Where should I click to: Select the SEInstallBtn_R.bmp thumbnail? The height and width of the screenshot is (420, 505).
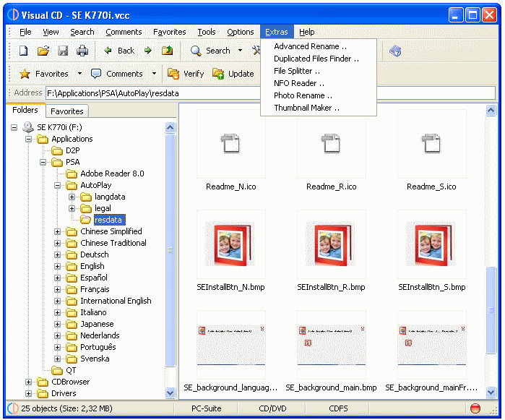click(331, 244)
